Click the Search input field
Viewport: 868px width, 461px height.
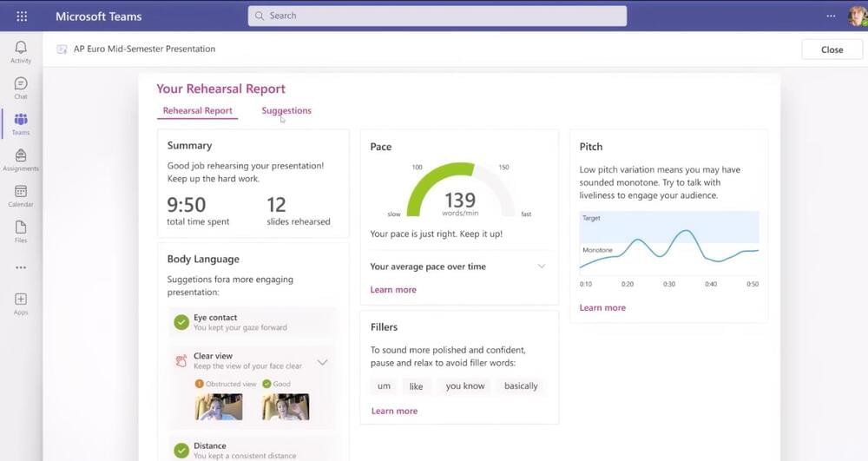tap(437, 16)
